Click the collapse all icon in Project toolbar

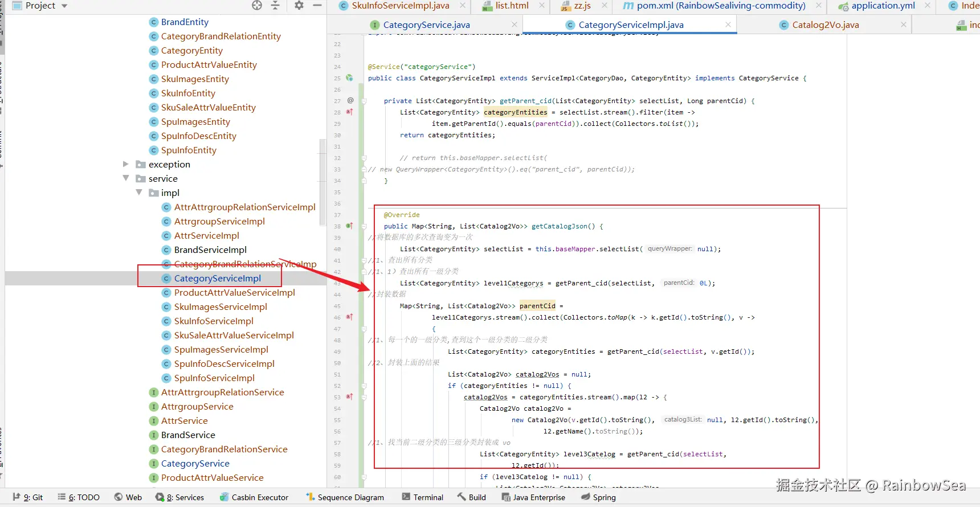click(x=275, y=5)
